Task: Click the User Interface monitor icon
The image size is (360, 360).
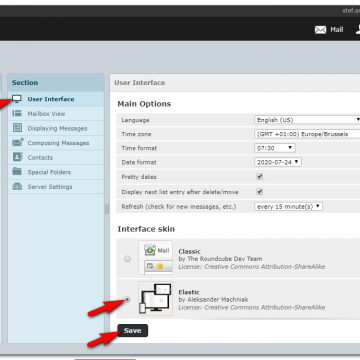Action: [x=17, y=99]
